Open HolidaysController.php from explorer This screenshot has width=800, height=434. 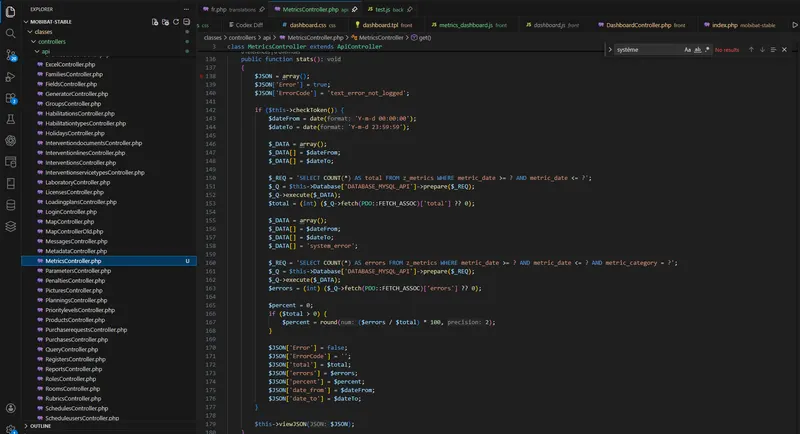(x=74, y=133)
